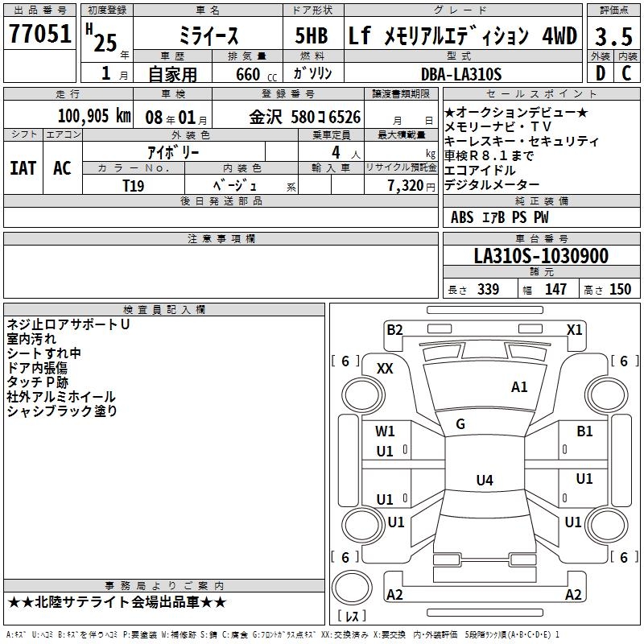Click the inspector note 社外アルミホイール
This screenshot has width=644, height=644.
tap(61, 396)
